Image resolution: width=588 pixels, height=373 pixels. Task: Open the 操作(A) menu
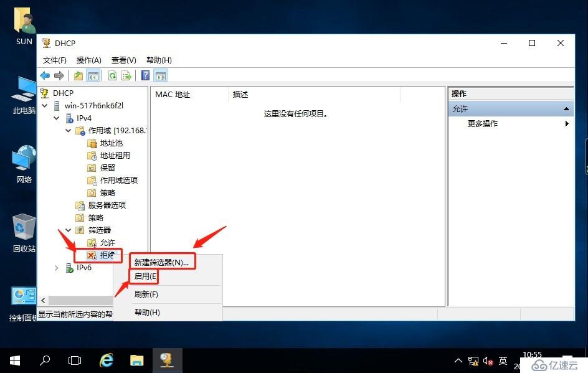coord(89,60)
